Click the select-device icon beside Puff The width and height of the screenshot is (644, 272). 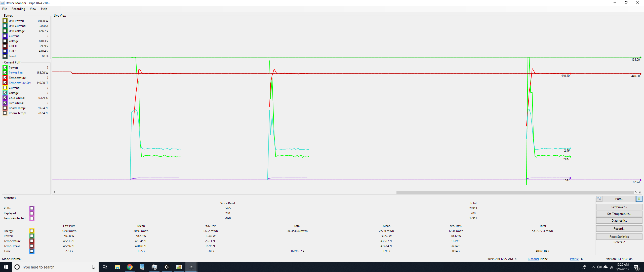coord(599,199)
